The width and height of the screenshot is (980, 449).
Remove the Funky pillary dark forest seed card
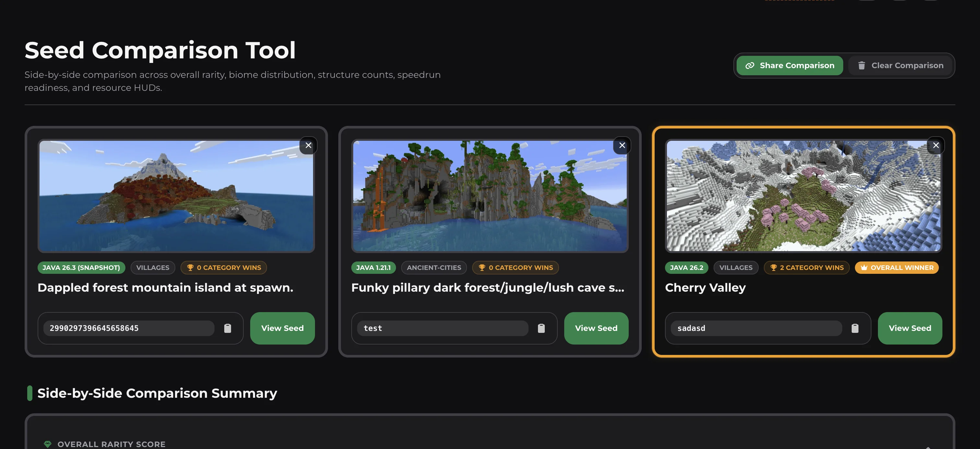pos(622,145)
